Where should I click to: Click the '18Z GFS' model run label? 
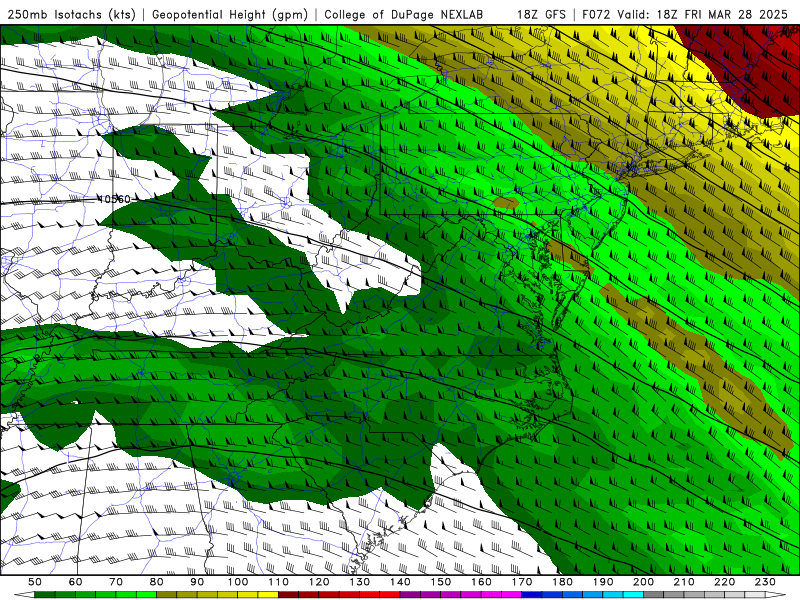pyautogui.click(x=541, y=14)
